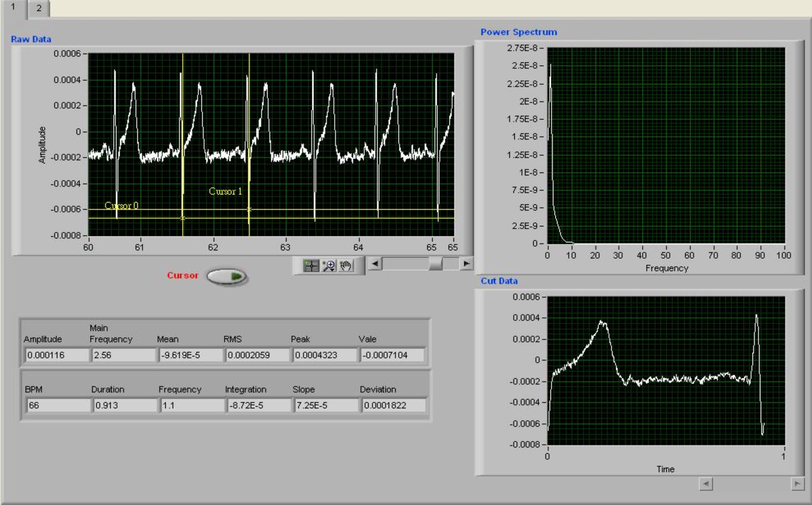
Task: Toggle the Cursor switch button
Action: coord(227,277)
